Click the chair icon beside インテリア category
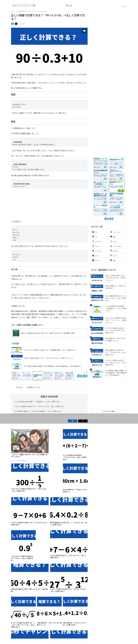This screenshot has width=138, height=644. click(93, 251)
